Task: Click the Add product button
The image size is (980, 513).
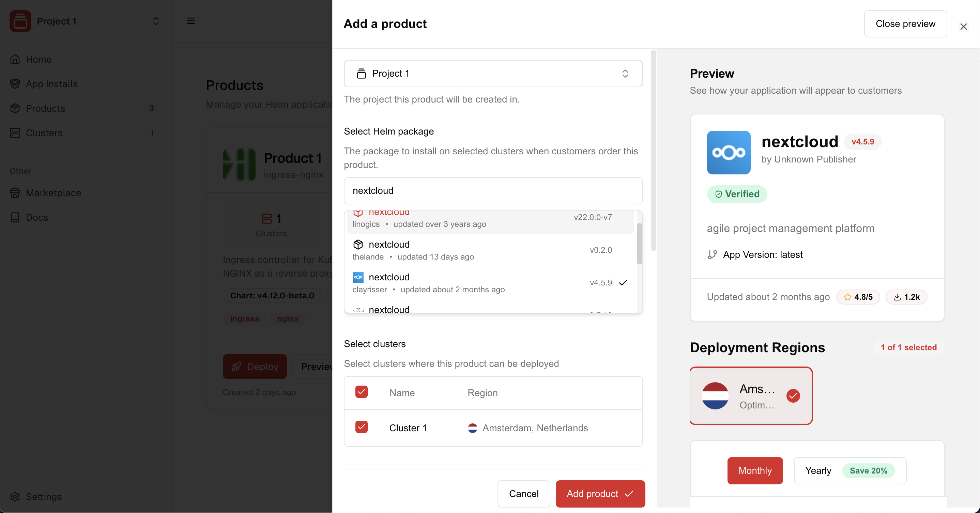Action: (x=600, y=494)
